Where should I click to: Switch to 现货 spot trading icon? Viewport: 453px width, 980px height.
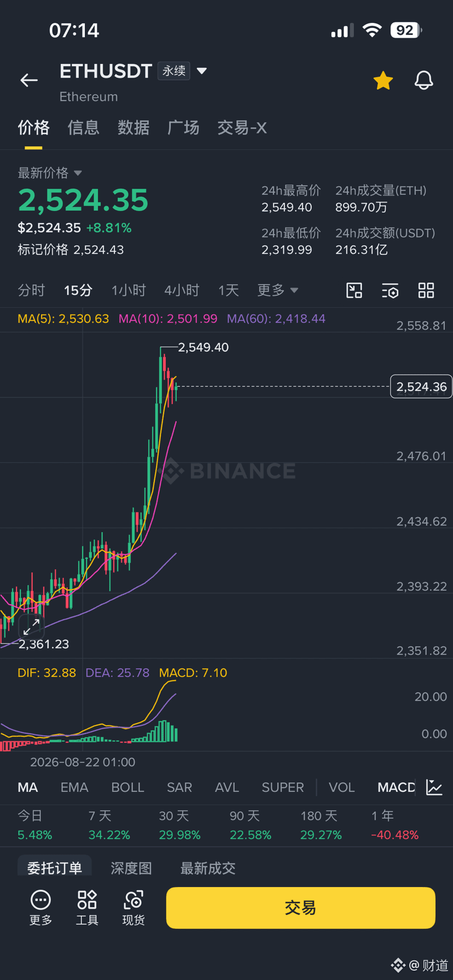point(133,908)
